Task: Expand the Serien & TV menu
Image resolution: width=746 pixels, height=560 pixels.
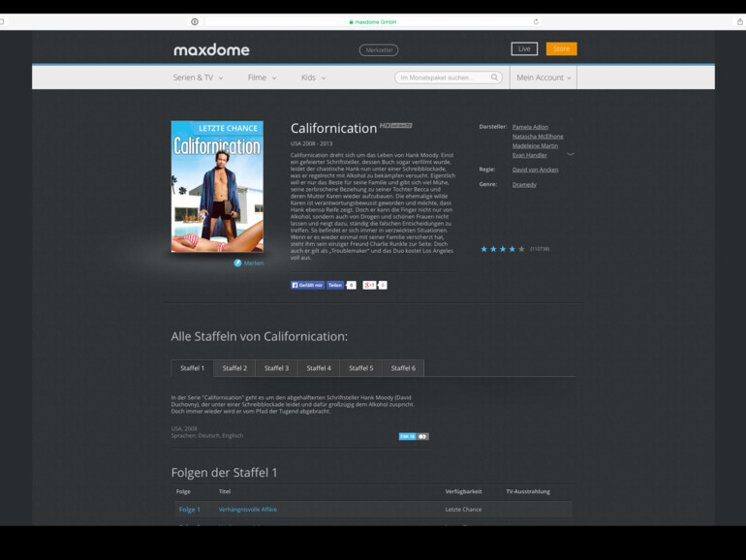Action: coord(198,78)
